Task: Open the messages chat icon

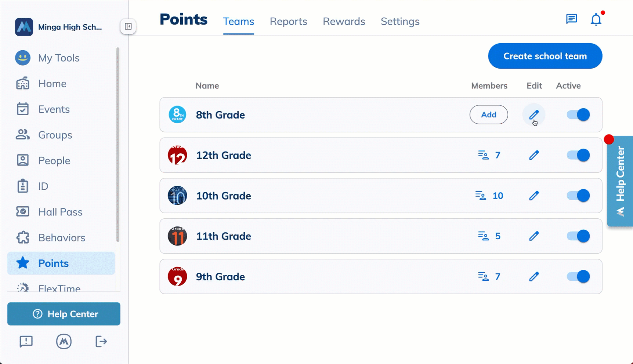Action: (x=571, y=19)
